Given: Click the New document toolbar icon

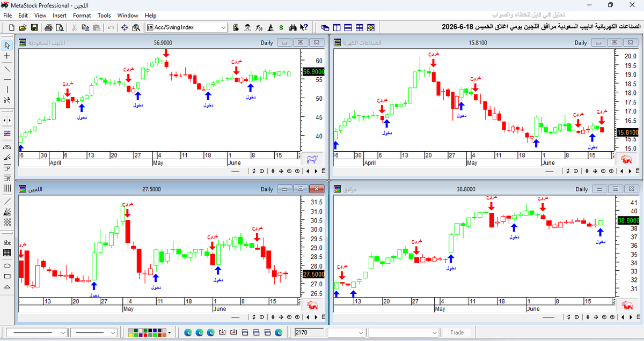Looking at the screenshot, I should tap(12, 27).
